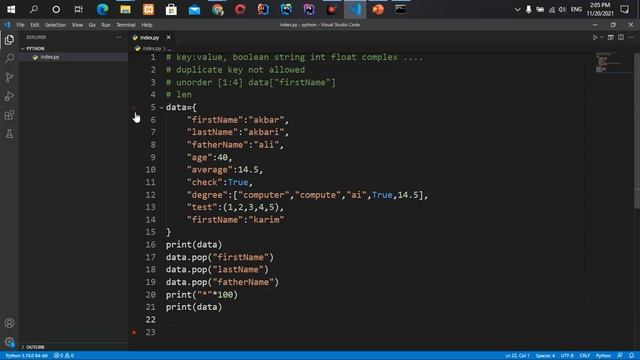640x360 pixels.
Task: Click Python language mode in status bar
Action: click(x=603, y=356)
